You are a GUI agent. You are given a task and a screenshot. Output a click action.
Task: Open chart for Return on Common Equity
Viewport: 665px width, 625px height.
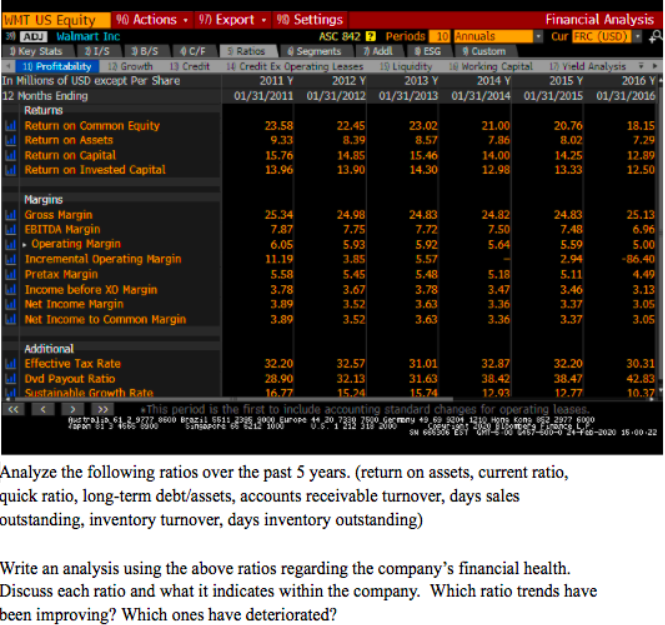pos(10,126)
